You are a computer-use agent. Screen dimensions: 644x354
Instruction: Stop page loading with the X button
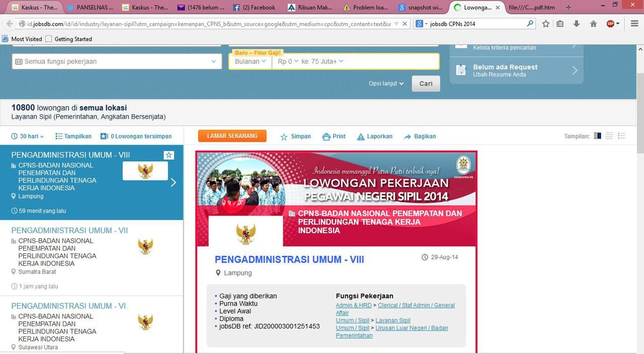pos(405,24)
